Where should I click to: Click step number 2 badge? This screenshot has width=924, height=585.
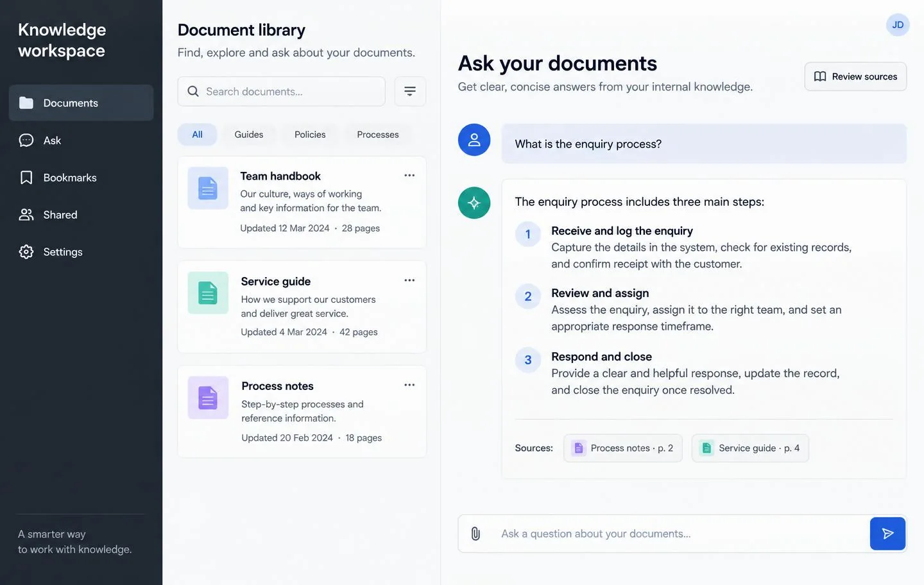click(528, 296)
